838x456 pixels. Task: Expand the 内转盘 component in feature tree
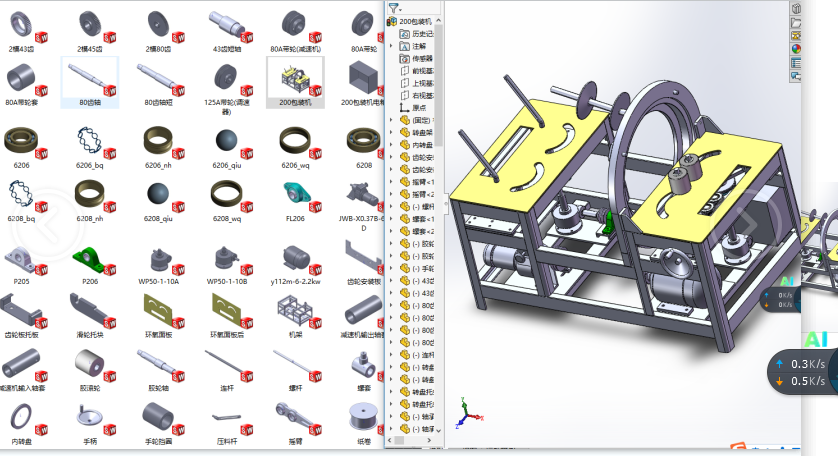[x=391, y=144]
